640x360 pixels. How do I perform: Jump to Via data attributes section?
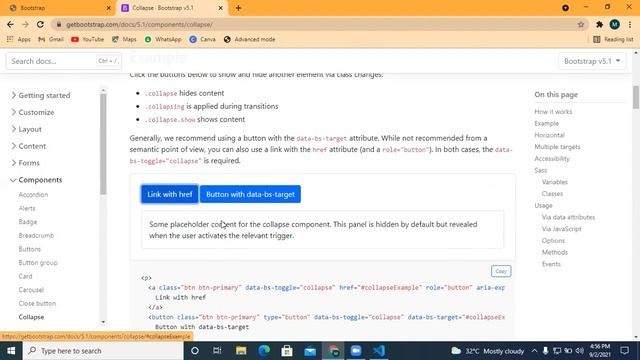pos(568,218)
